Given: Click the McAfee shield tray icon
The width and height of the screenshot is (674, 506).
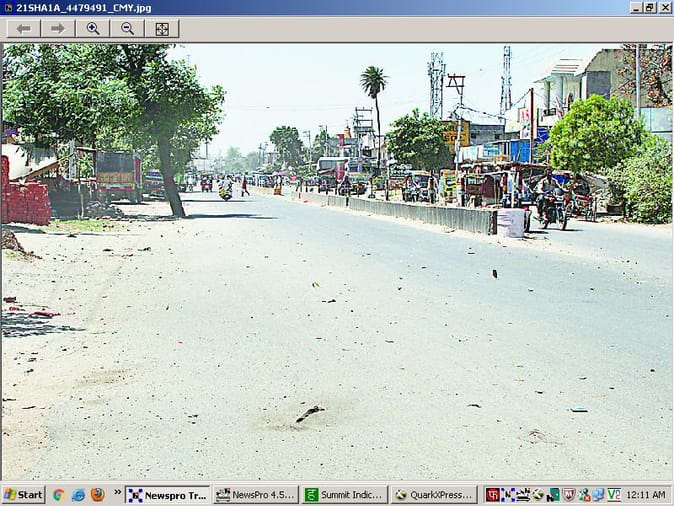Looking at the screenshot, I should pos(568,495).
